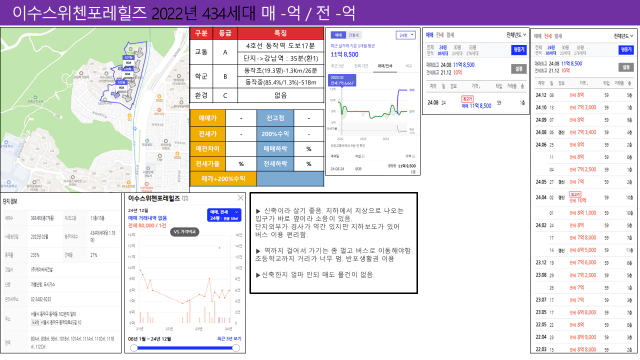This screenshot has height=360, width=640.
Task: Click the VS 가격비교 pill button
Action: pos(184,231)
